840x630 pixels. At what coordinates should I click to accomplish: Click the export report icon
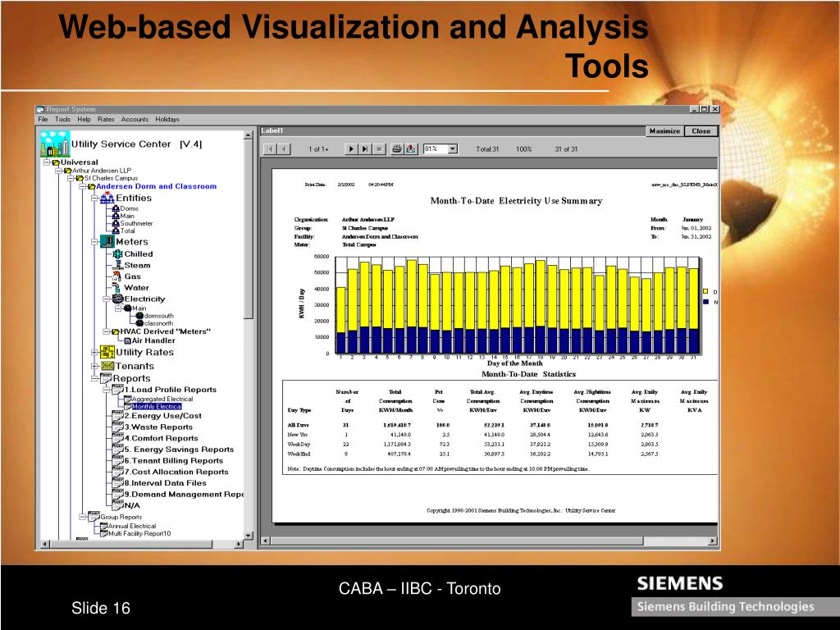coord(411,149)
